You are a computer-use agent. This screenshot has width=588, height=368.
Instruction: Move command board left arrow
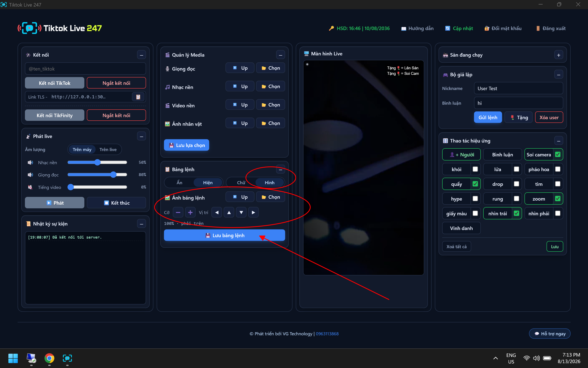click(217, 212)
